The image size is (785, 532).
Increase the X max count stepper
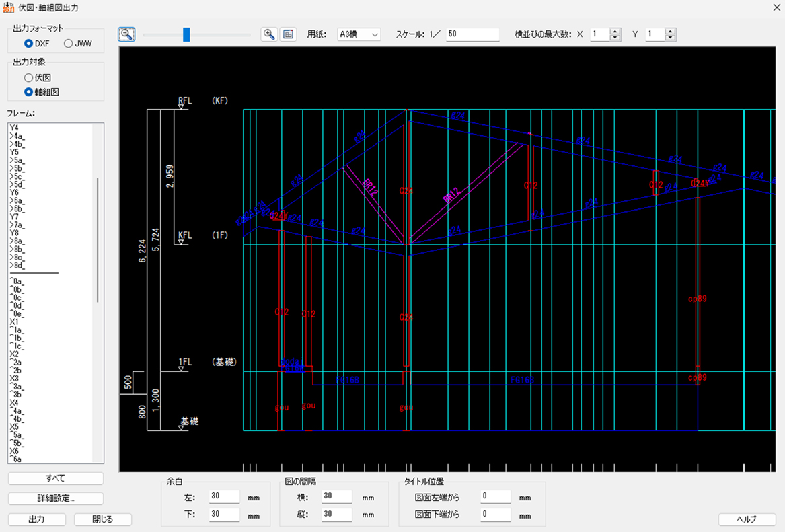tap(615, 31)
